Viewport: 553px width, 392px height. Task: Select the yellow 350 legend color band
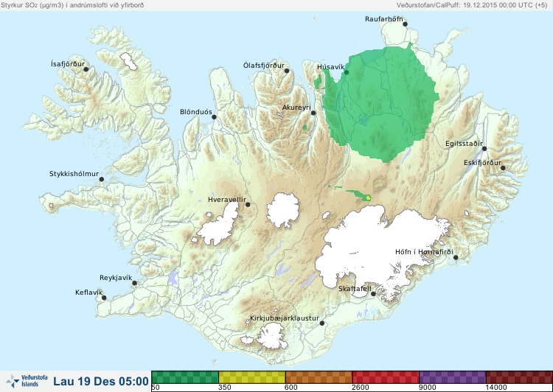tap(252, 377)
